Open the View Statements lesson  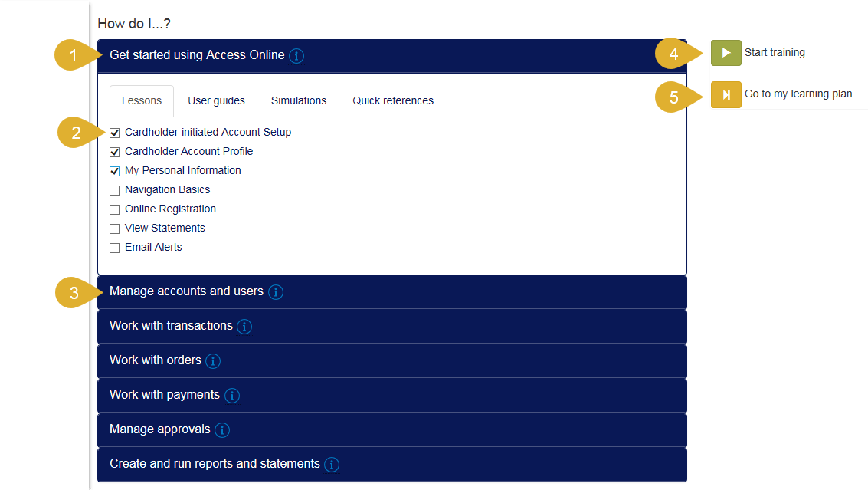(x=164, y=228)
